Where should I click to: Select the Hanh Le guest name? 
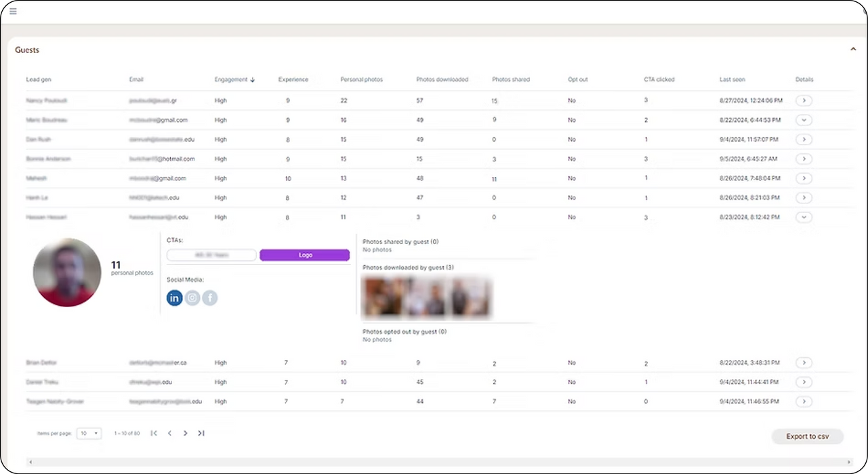pos(37,198)
